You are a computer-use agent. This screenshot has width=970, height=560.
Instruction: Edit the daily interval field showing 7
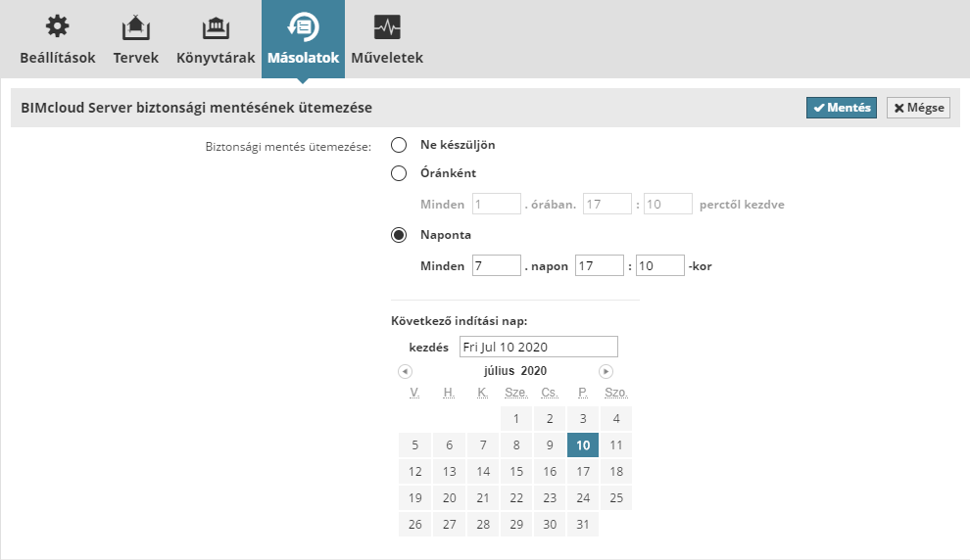497,265
